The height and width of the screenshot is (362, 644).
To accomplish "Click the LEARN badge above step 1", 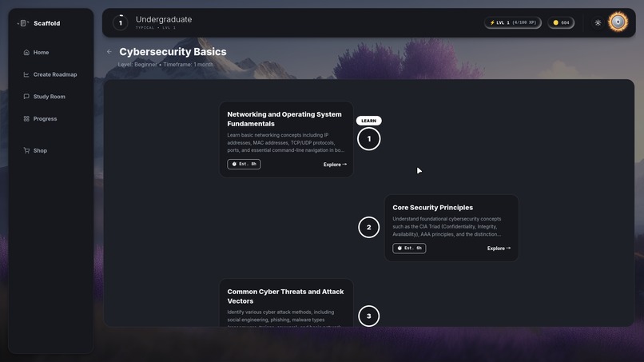I will [x=369, y=121].
